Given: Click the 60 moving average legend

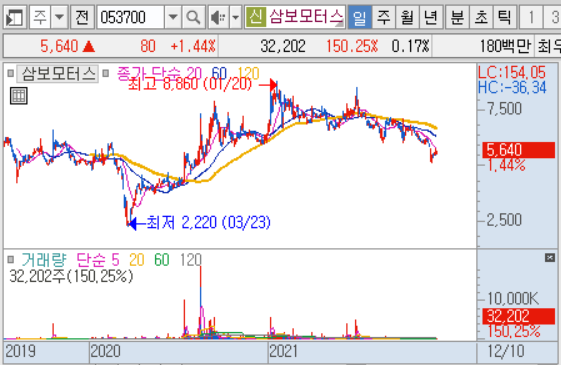Looking at the screenshot, I should point(219,73).
